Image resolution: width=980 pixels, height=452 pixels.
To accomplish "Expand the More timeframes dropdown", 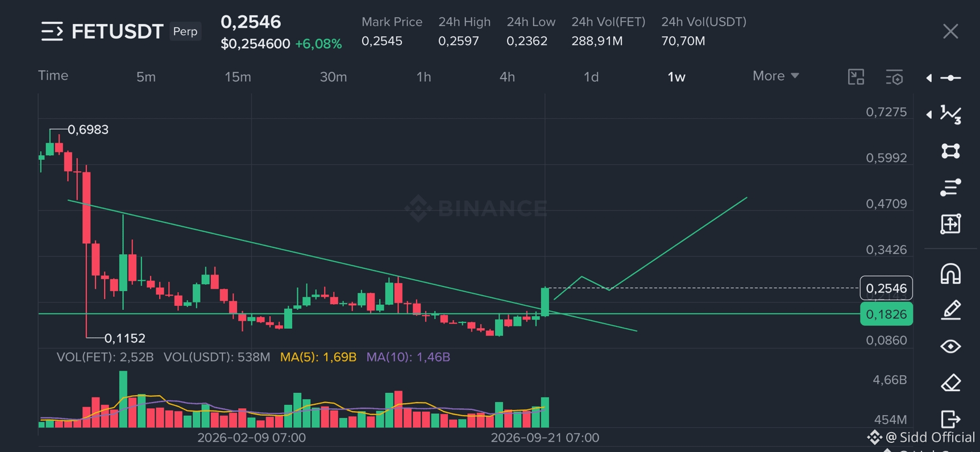I will tap(776, 76).
